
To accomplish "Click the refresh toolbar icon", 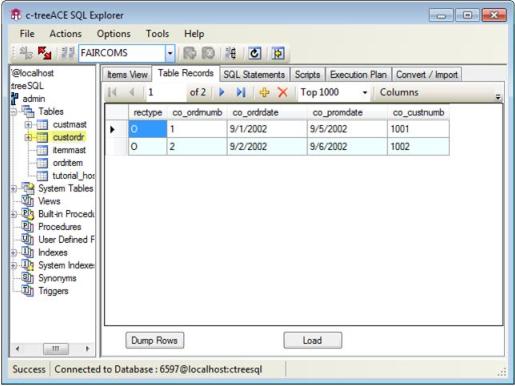I will (x=255, y=53).
